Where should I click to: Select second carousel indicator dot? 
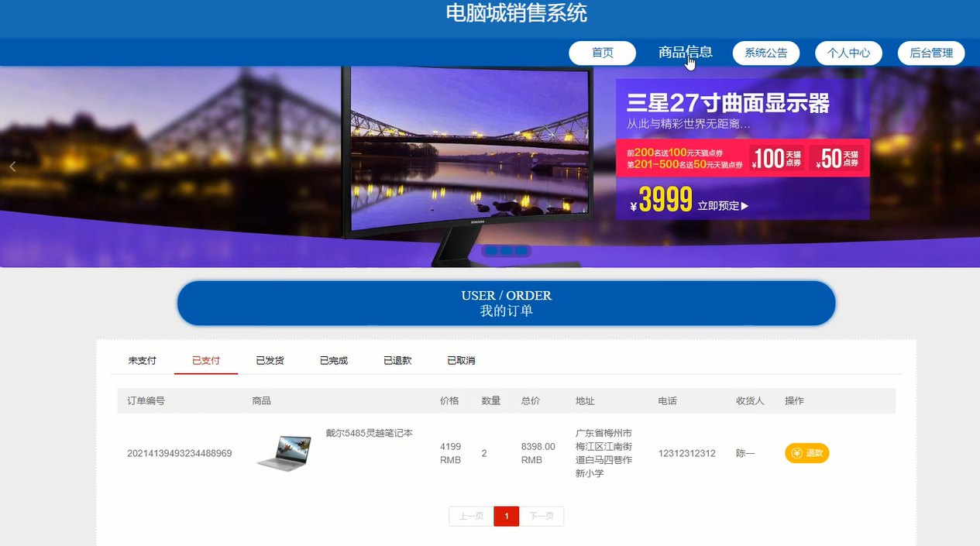coord(507,251)
